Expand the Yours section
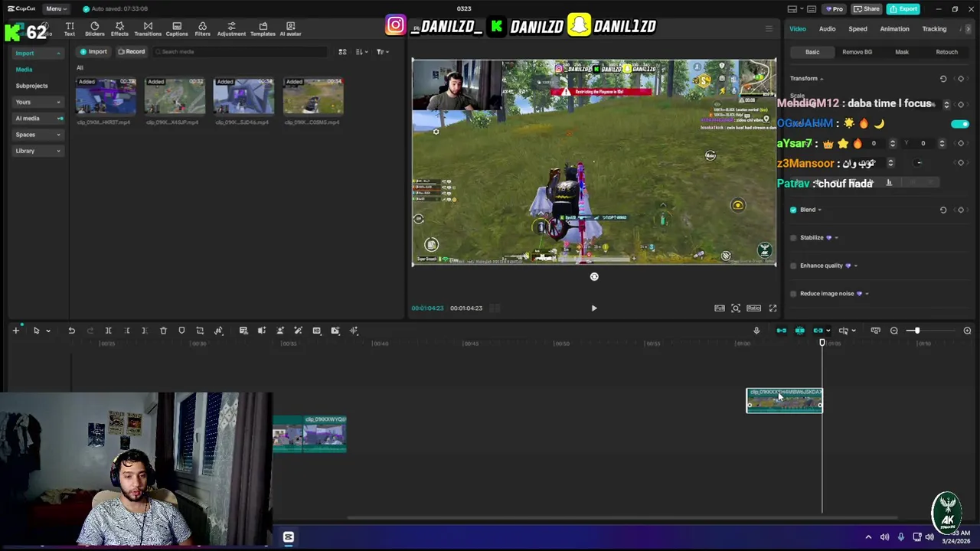The width and height of the screenshot is (980, 551). click(x=37, y=102)
